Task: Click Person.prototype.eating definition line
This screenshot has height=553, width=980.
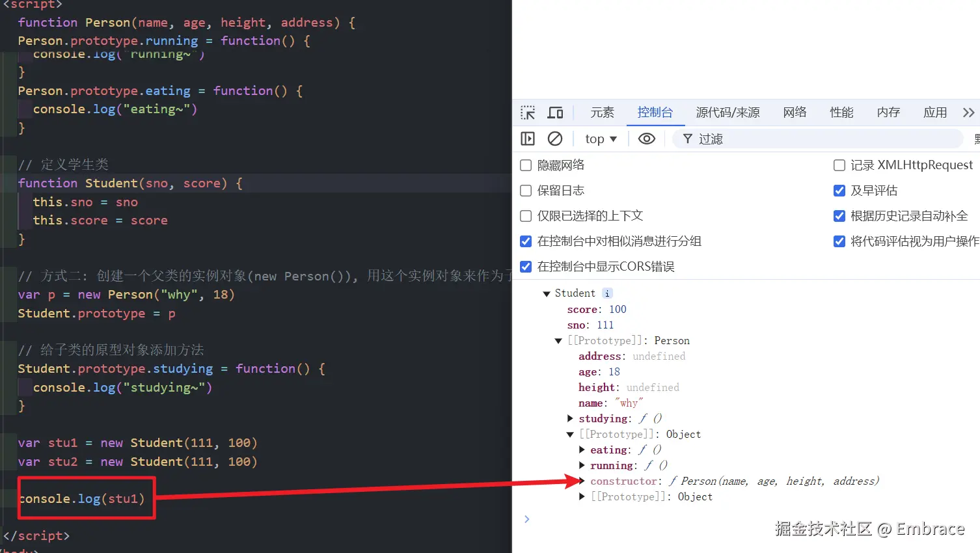Action: point(161,91)
